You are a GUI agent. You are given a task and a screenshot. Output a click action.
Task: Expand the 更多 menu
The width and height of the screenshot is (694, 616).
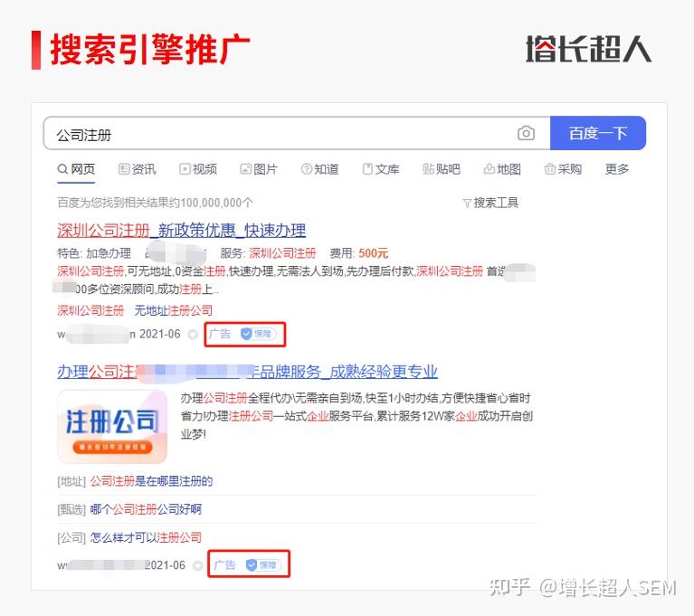pos(617,169)
